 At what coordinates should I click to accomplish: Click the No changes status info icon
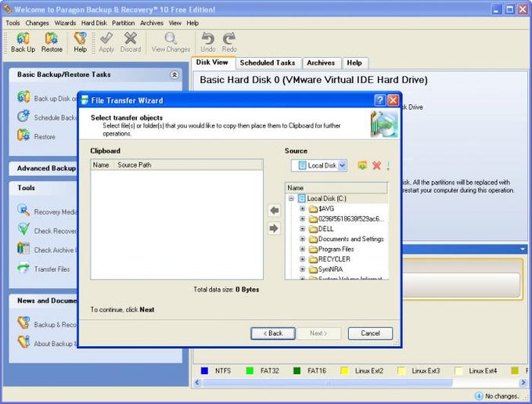point(478,396)
